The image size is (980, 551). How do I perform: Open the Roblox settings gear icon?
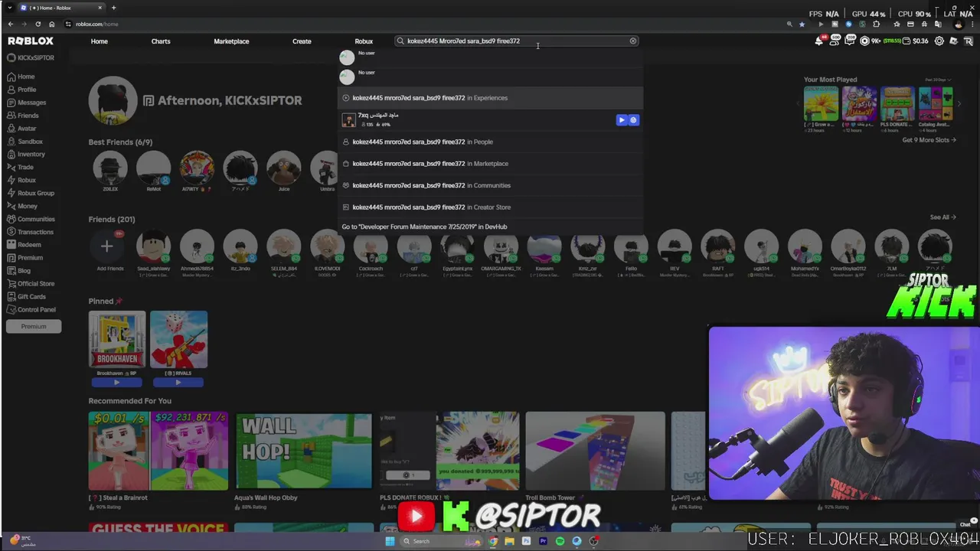click(x=939, y=41)
